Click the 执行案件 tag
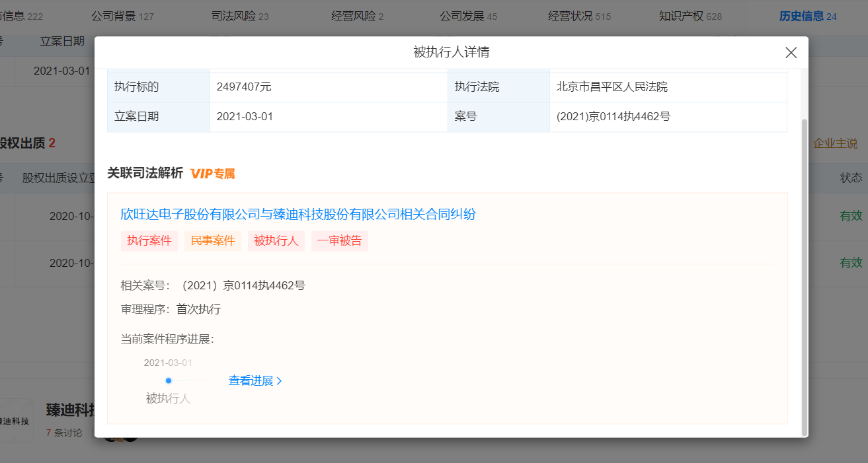The height and width of the screenshot is (463, 868). coord(149,241)
